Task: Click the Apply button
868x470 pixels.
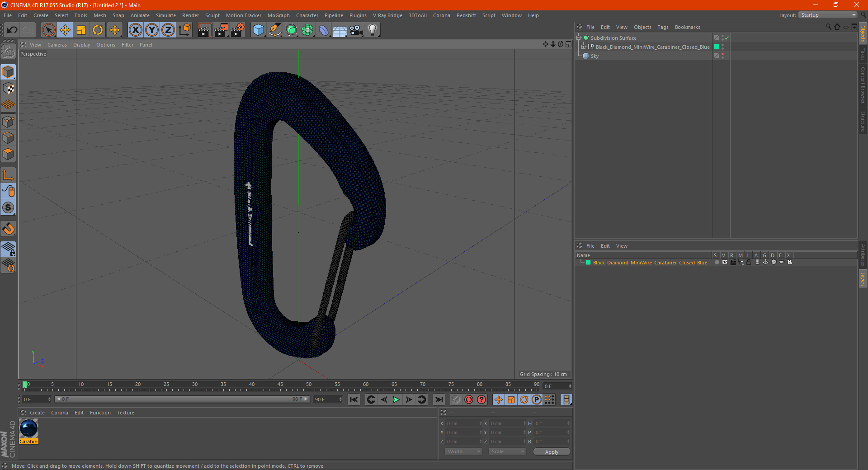Action: click(552, 452)
